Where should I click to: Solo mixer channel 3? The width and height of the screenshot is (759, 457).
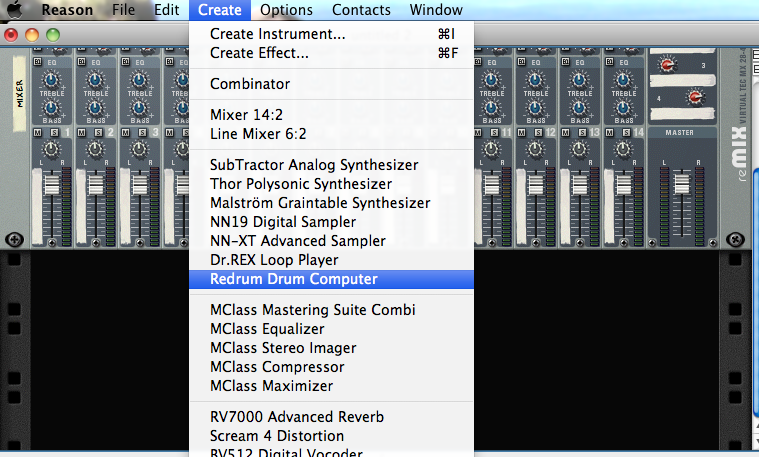click(142, 132)
